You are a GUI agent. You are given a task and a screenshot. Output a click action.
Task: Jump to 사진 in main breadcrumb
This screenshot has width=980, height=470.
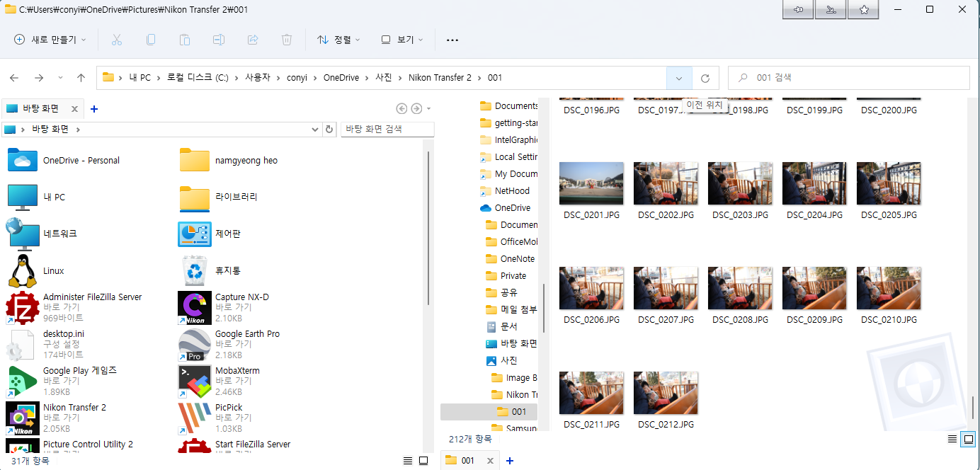click(383, 78)
